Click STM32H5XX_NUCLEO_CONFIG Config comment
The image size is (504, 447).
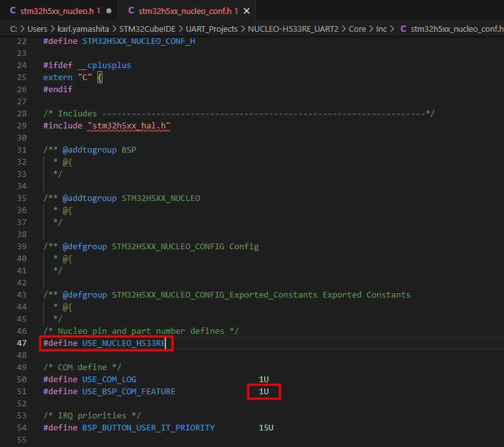pyautogui.click(x=185, y=247)
